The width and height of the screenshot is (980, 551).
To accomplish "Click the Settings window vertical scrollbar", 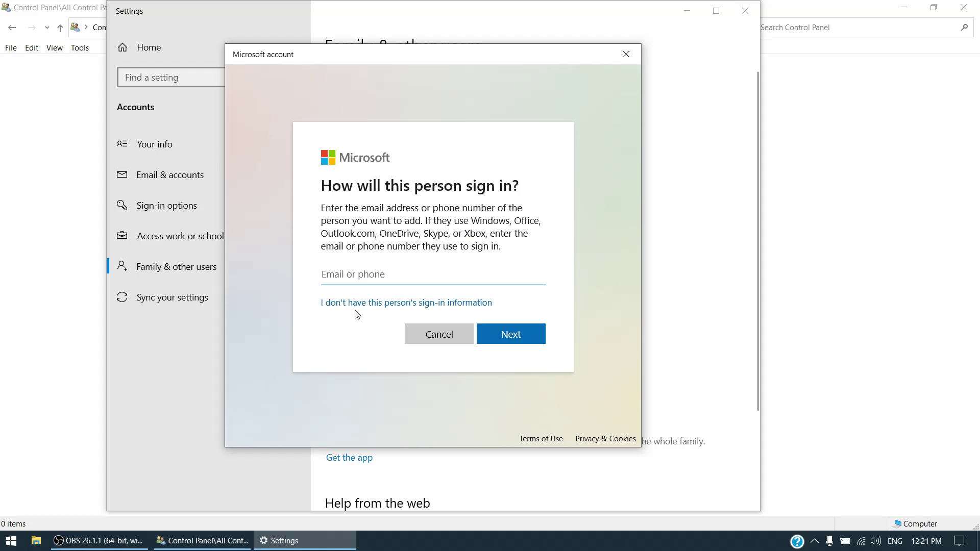I will [757, 240].
